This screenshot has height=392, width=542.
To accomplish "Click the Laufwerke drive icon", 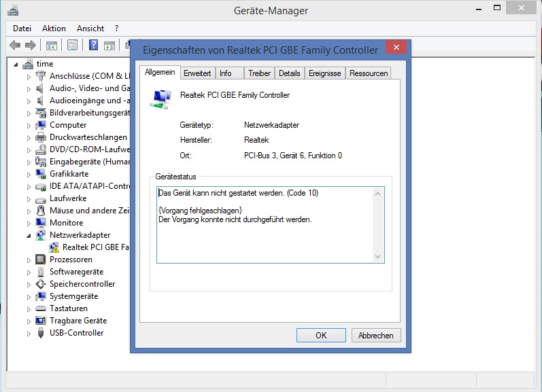I will click(41, 199).
